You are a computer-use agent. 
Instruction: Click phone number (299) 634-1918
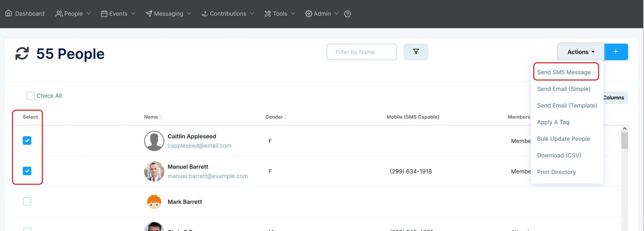411,171
